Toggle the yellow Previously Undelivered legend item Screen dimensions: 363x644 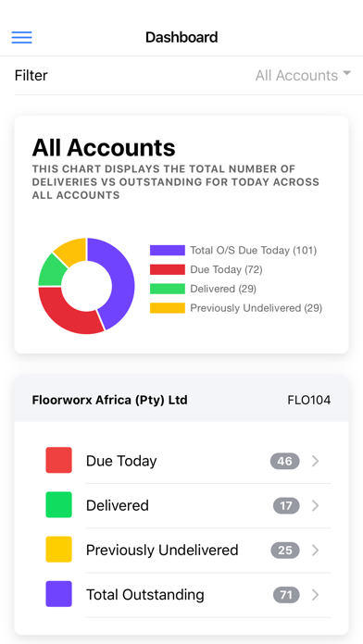coord(236,308)
